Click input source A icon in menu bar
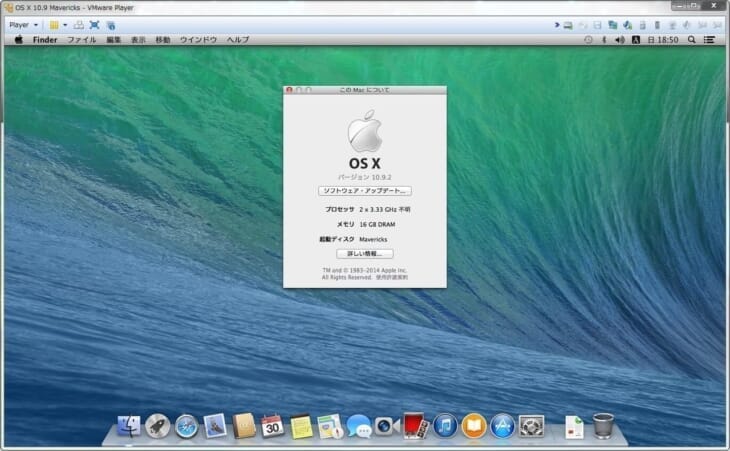This screenshot has width=730, height=451. [x=636, y=40]
